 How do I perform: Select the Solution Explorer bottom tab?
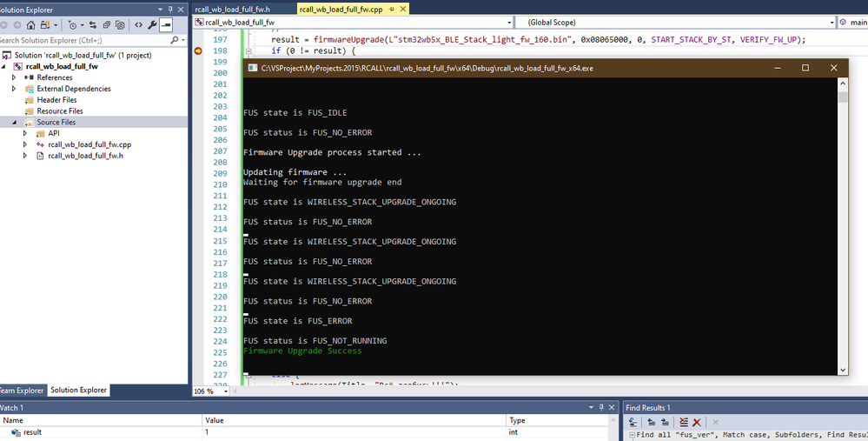click(78, 390)
